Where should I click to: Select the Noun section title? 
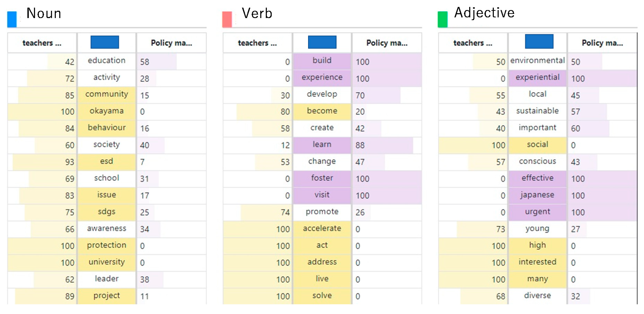44,13
